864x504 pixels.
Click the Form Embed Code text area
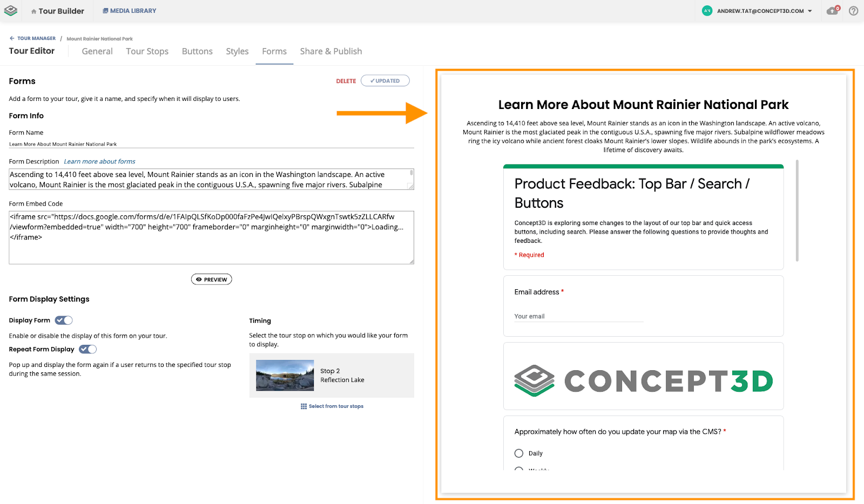pos(211,237)
